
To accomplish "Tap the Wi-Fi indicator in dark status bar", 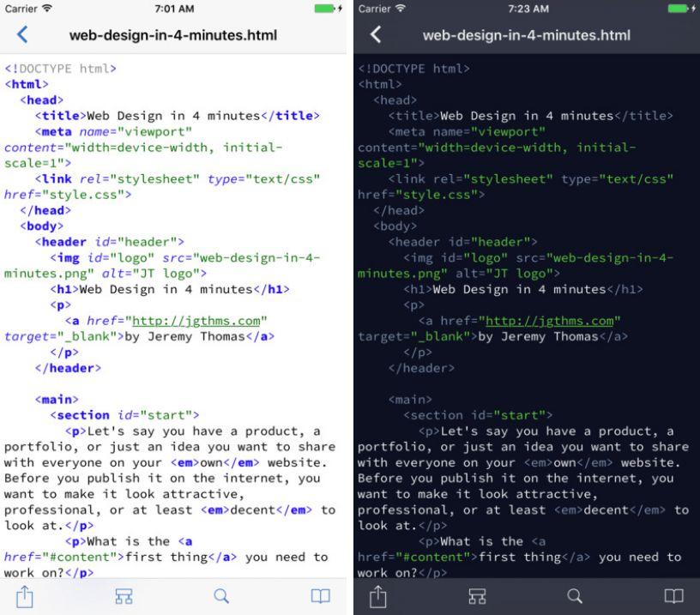I will 401,8.
